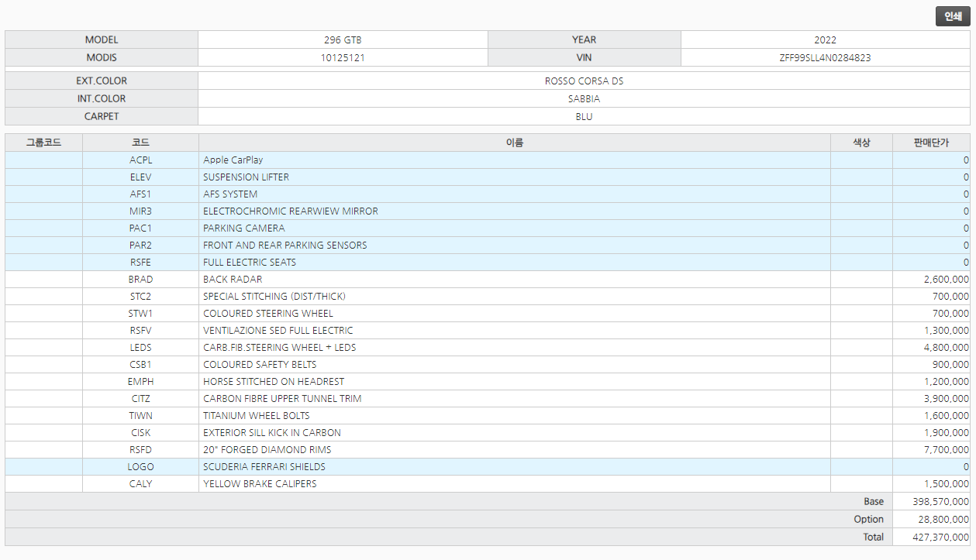Click the YELLOW BRAKE CALIPERS name
The height and width of the screenshot is (560, 976).
coord(260,483)
